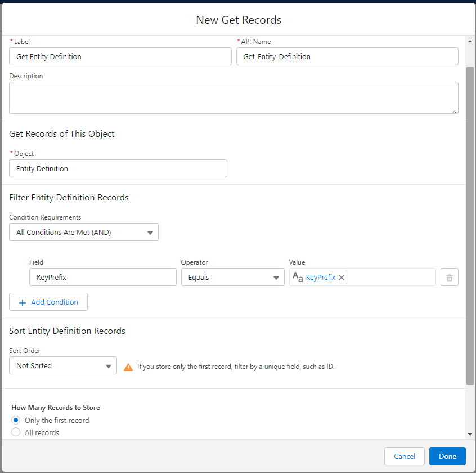Click the Done button

point(447,456)
